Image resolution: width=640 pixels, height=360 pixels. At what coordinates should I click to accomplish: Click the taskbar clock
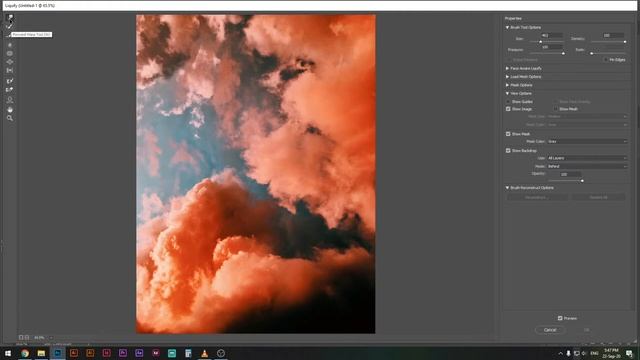(x=611, y=353)
